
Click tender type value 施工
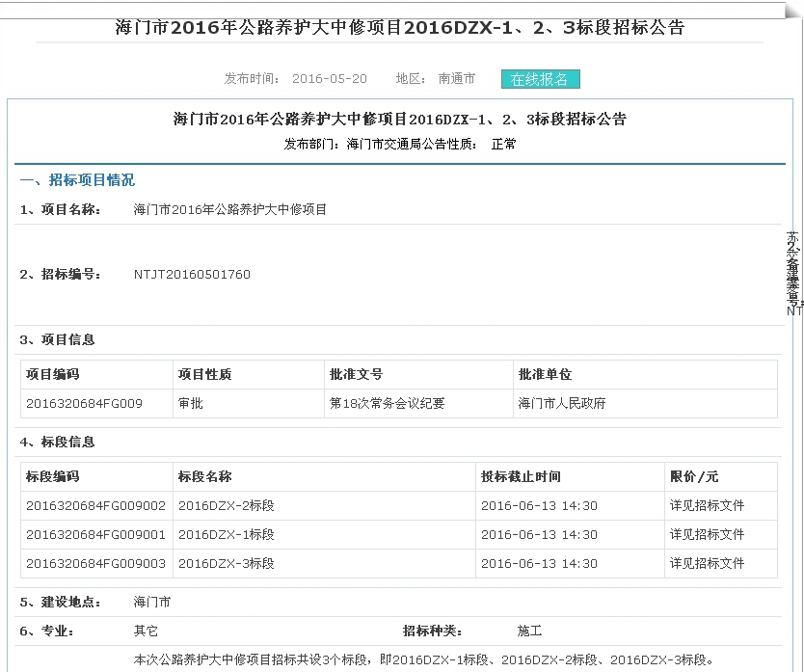[x=529, y=631]
